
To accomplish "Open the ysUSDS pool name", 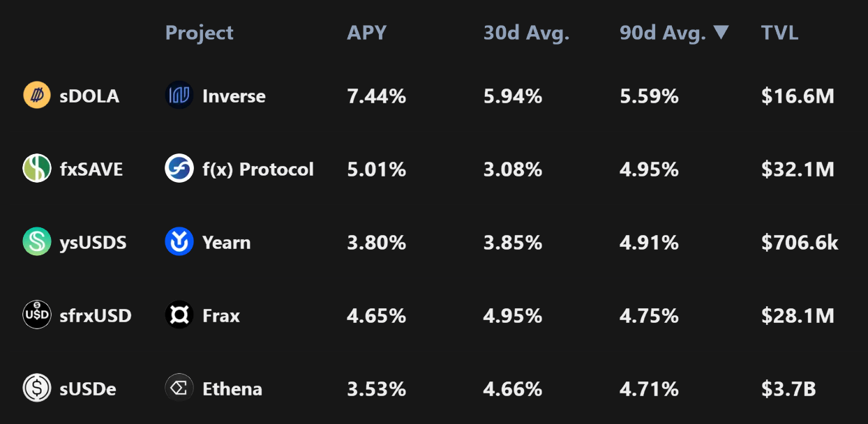I will pos(93,243).
